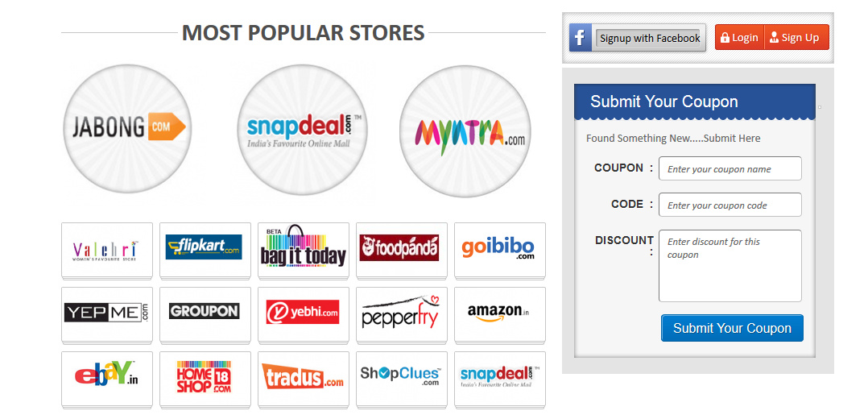Click the Flipkart store tile
This screenshot has width=868, height=419.
(x=205, y=250)
